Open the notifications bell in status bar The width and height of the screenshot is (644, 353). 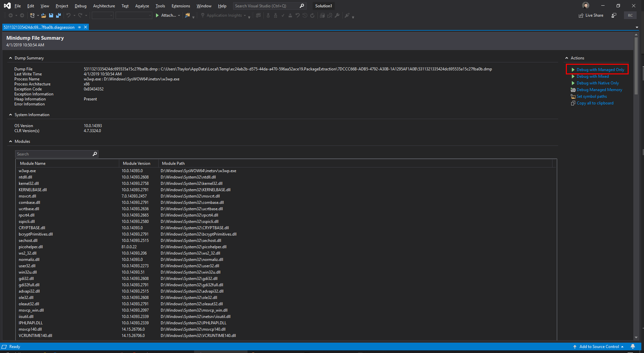pyautogui.click(x=633, y=347)
